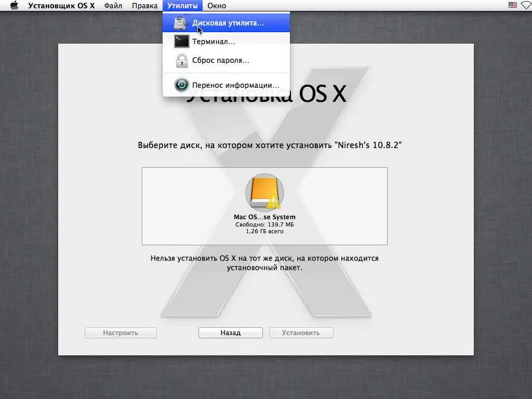The image size is (532, 399).
Task: Open the US flag input source menu
Action: click(513, 5)
